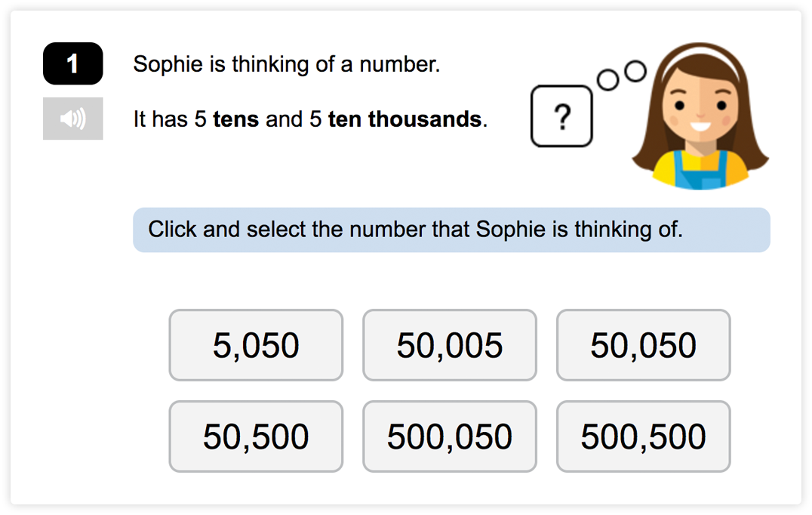
Task: Click the blue instruction banner
Action: 451,230
